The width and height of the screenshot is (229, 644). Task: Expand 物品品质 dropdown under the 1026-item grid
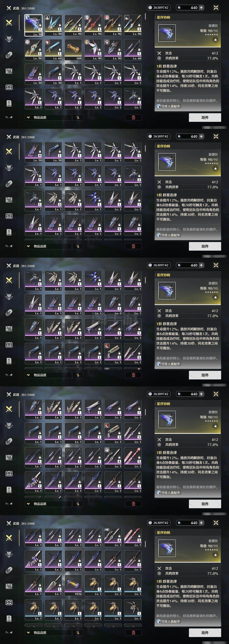tap(48, 633)
